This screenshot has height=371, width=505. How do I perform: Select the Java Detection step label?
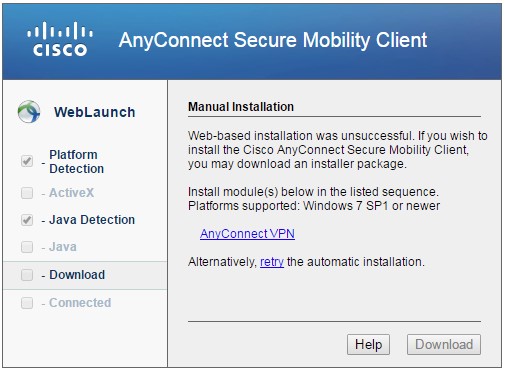[x=92, y=220]
